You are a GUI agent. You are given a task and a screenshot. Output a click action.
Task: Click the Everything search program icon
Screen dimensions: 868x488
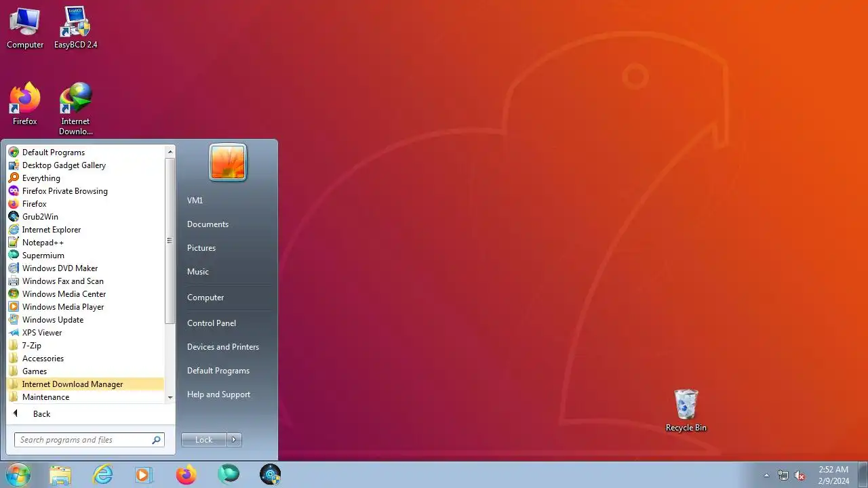(14, 178)
